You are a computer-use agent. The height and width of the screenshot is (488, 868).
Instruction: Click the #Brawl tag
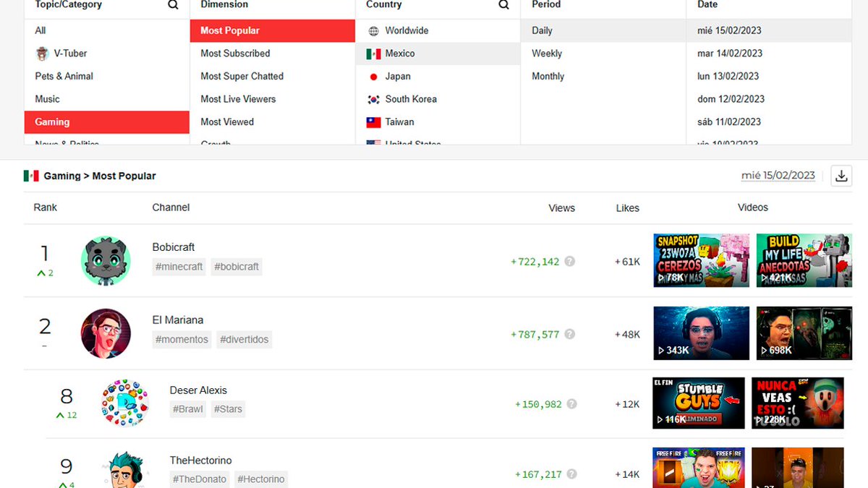tap(187, 409)
